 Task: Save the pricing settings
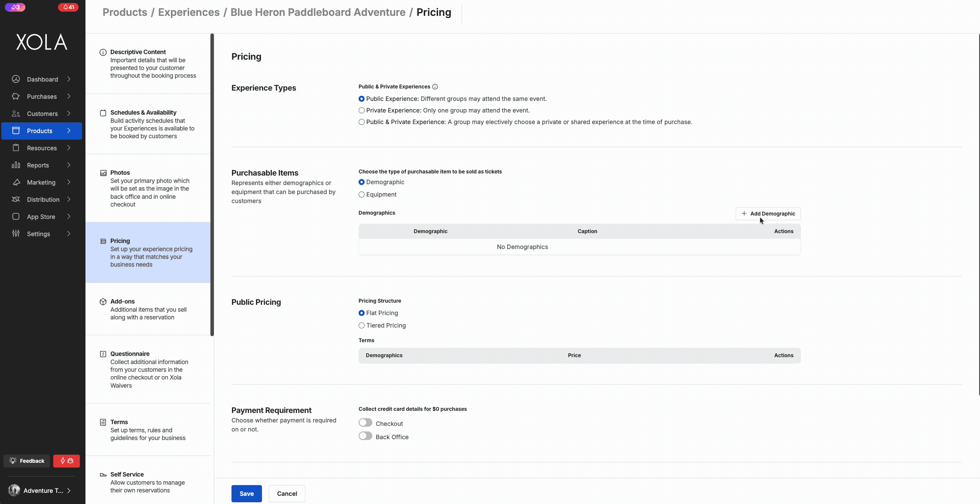pos(247,494)
